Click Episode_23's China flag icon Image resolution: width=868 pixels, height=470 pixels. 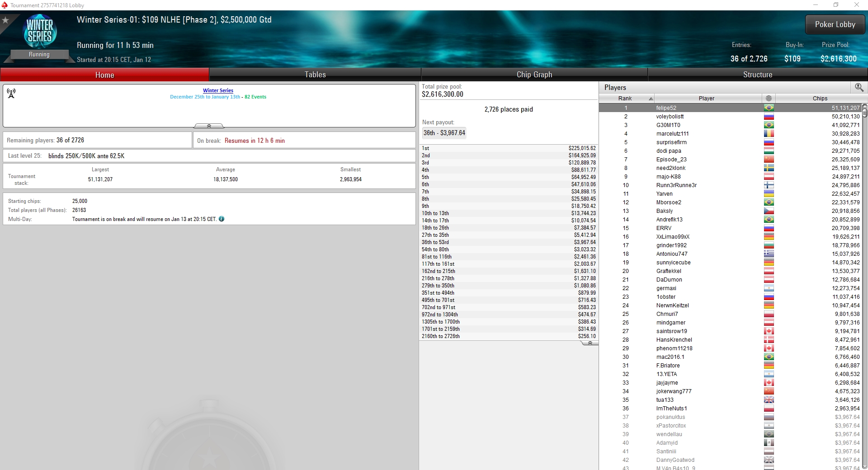coord(769,160)
